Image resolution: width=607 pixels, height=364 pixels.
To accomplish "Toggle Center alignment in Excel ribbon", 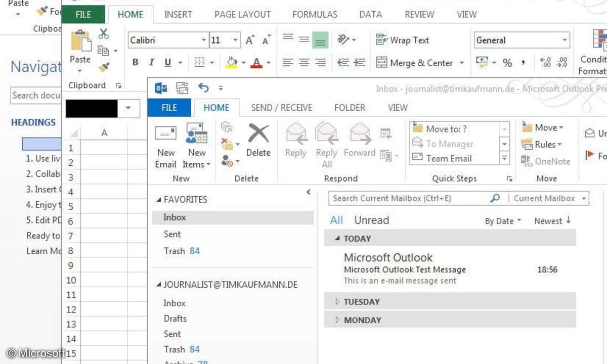I will click(x=304, y=63).
